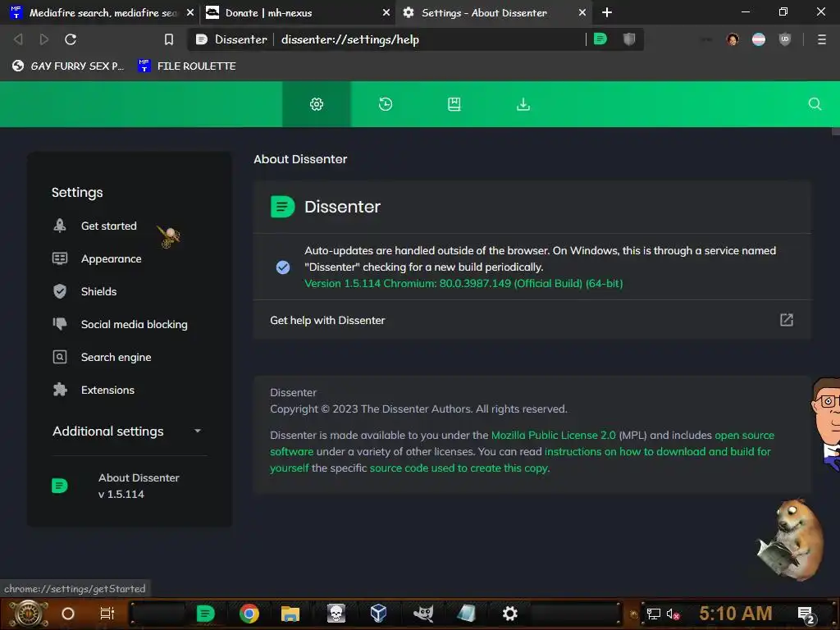The height and width of the screenshot is (630, 840).
Task: Open the Settings gear tab in green toolbar
Action: pyautogui.click(x=317, y=104)
